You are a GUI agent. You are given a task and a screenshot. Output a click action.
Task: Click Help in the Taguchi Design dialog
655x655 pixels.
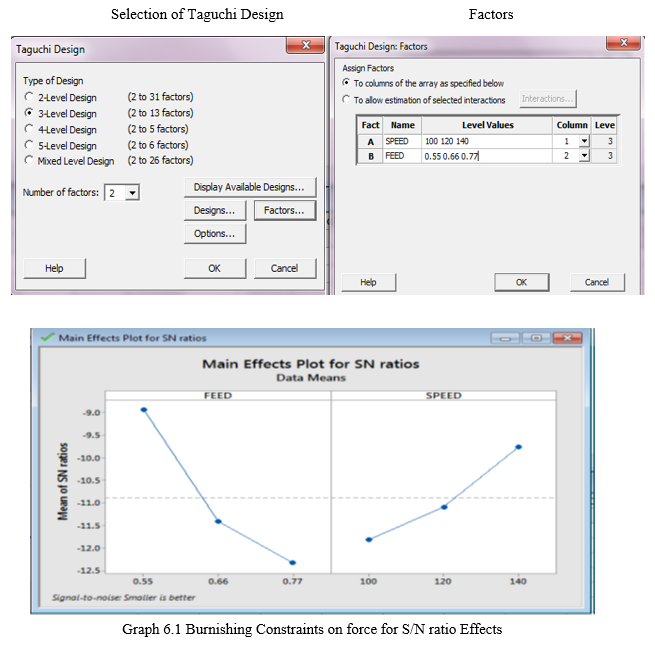54,268
